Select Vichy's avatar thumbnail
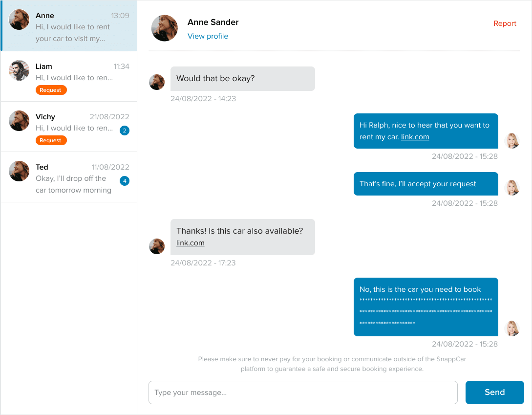The width and height of the screenshot is (532, 415). 19,121
